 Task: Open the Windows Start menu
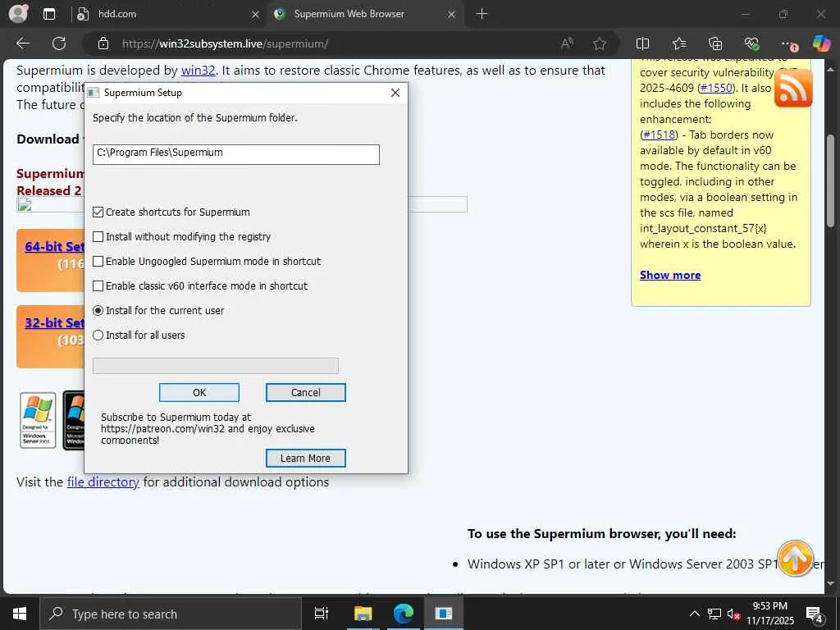pyautogui.click(x=20, y=614)
